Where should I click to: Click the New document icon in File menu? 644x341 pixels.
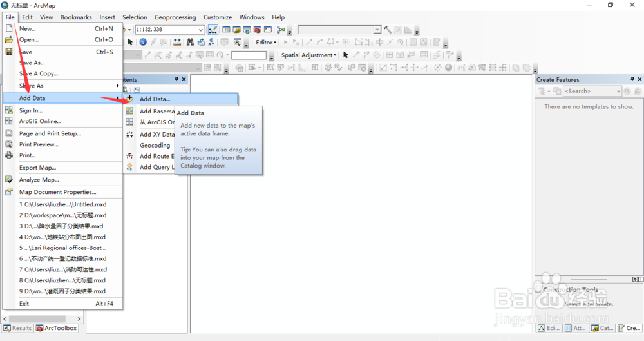pos(9,28)
